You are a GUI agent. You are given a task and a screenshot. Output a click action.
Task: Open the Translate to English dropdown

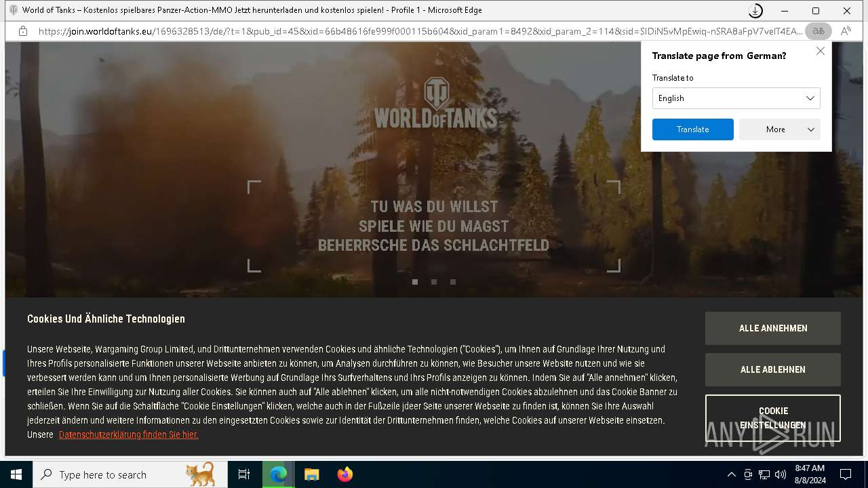[x=736, y=98]
